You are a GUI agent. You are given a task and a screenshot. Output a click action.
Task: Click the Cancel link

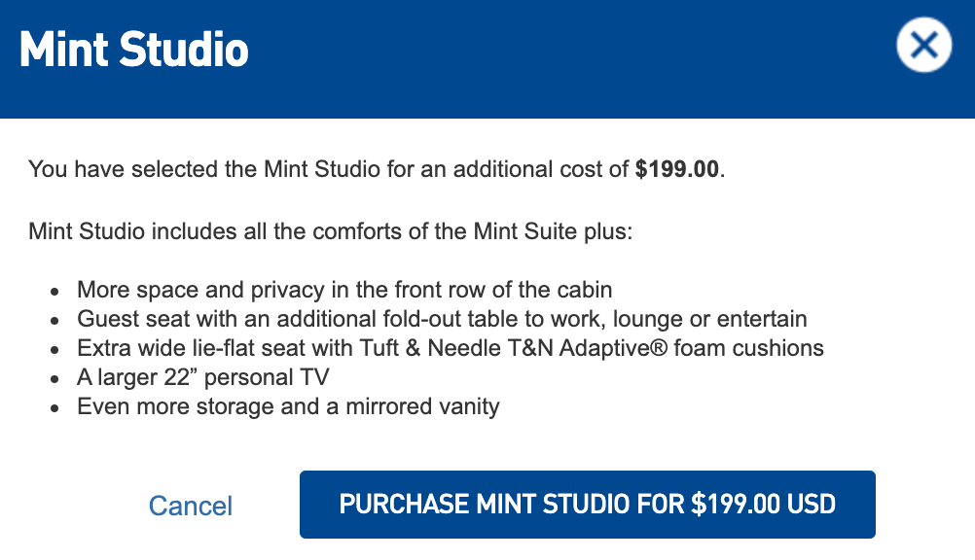click(191, 506)
